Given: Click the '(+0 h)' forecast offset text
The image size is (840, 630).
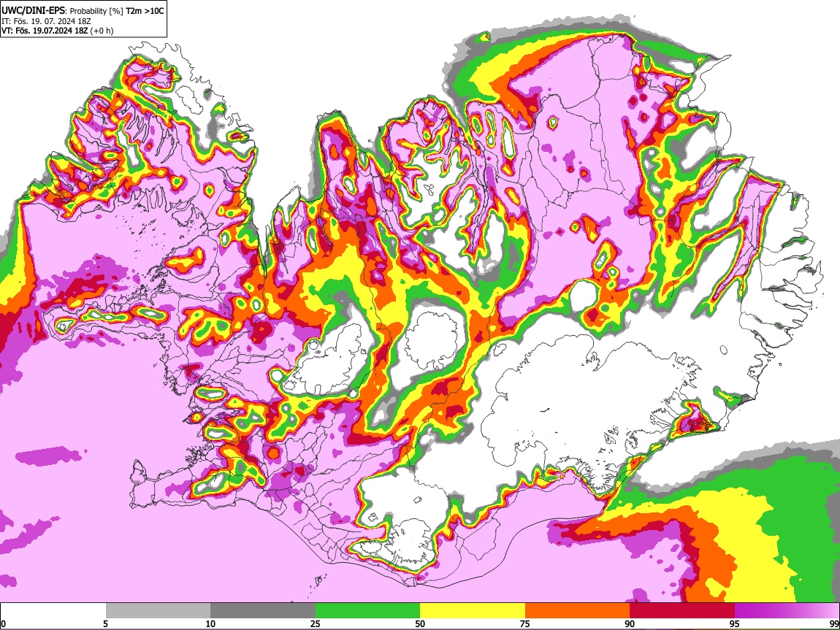Looking at the screenshot, I should click(102, 31).
